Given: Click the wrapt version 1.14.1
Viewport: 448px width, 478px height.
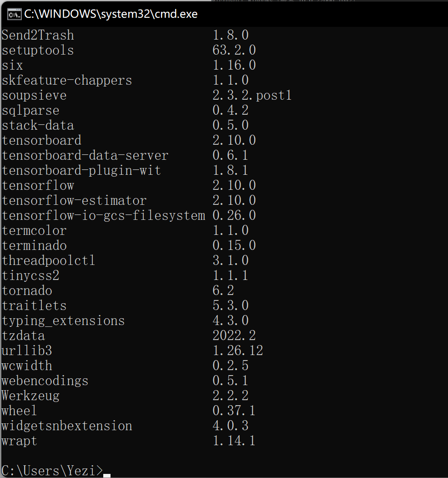Looking at the screenshot, I should coord(234,441).
